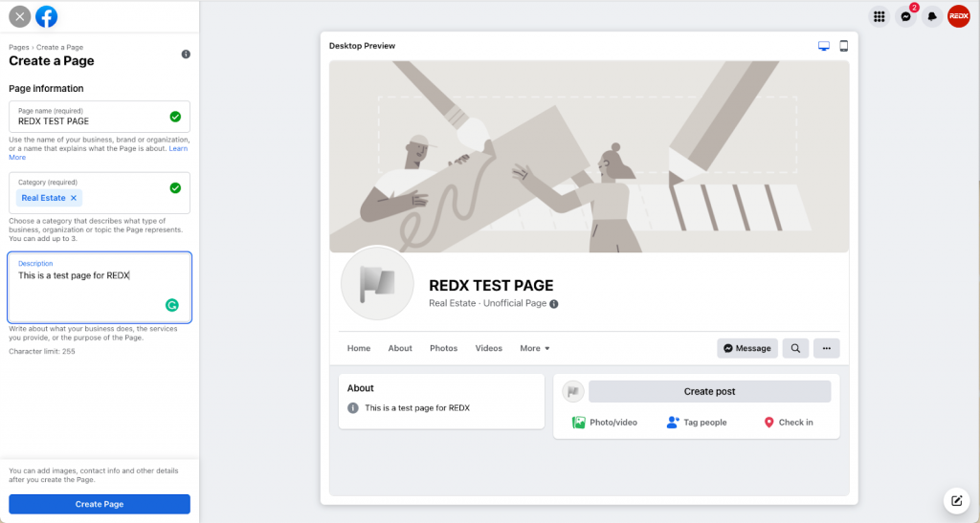Select the About tab in the preview
980x523 pixels.
[x=400, y=348]
